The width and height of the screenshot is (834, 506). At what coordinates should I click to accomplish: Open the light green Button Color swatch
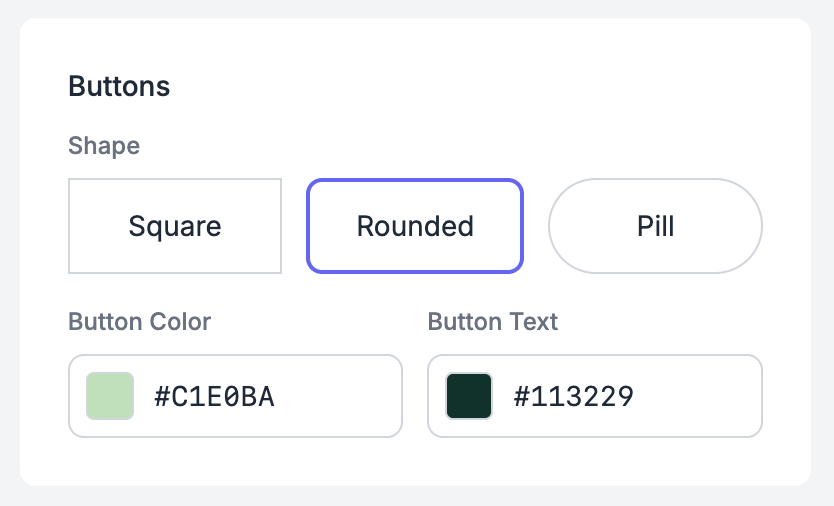click(110, 396)
